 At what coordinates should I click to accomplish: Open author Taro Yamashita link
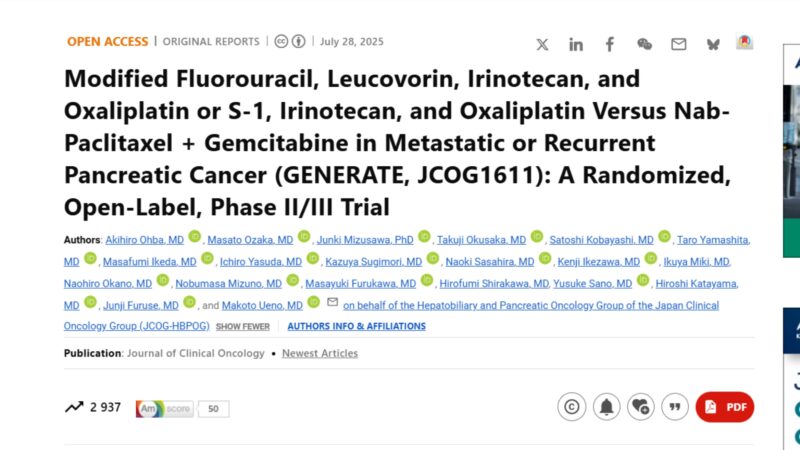(713, 240)
